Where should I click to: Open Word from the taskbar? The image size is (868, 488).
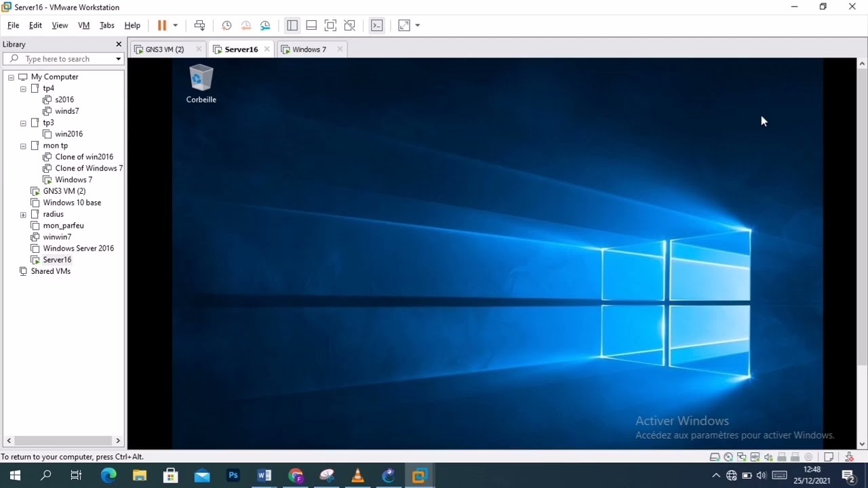(264, 476)
